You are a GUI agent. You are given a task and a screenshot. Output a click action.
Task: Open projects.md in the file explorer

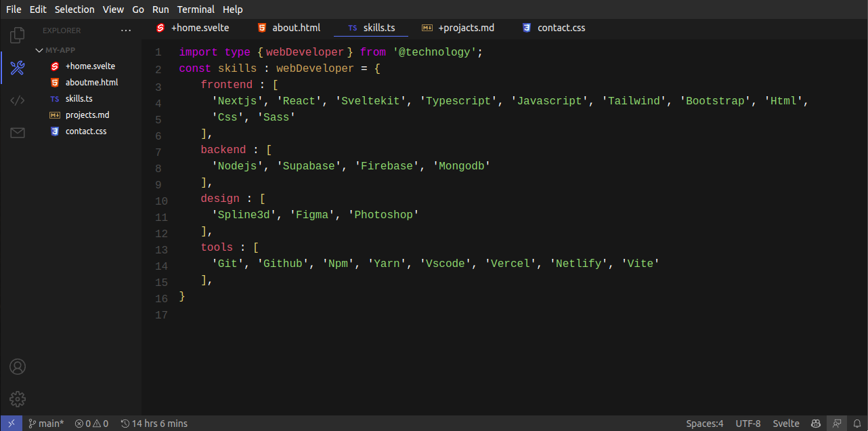87,115
